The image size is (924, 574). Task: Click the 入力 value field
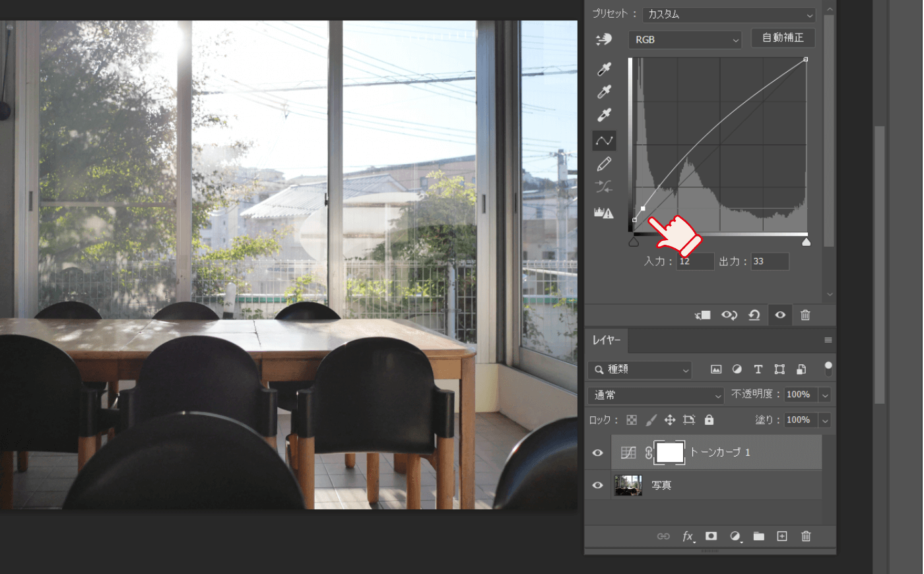coord(695,261)
